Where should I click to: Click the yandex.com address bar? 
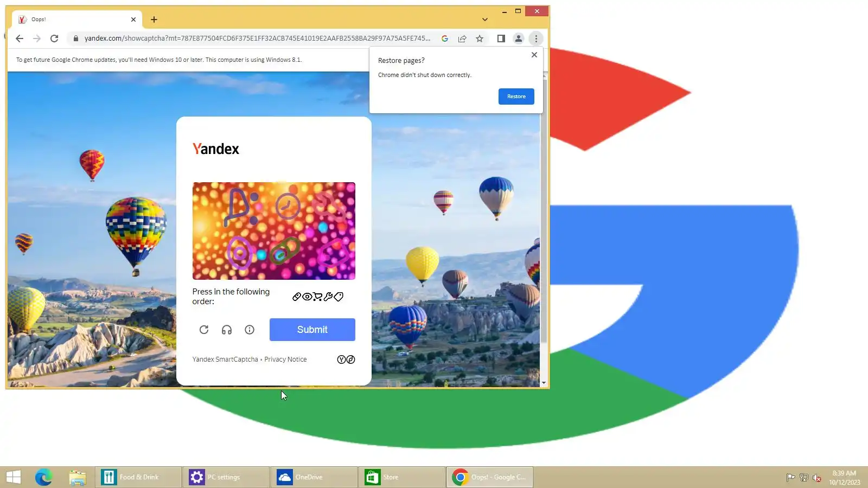(257, 38)
